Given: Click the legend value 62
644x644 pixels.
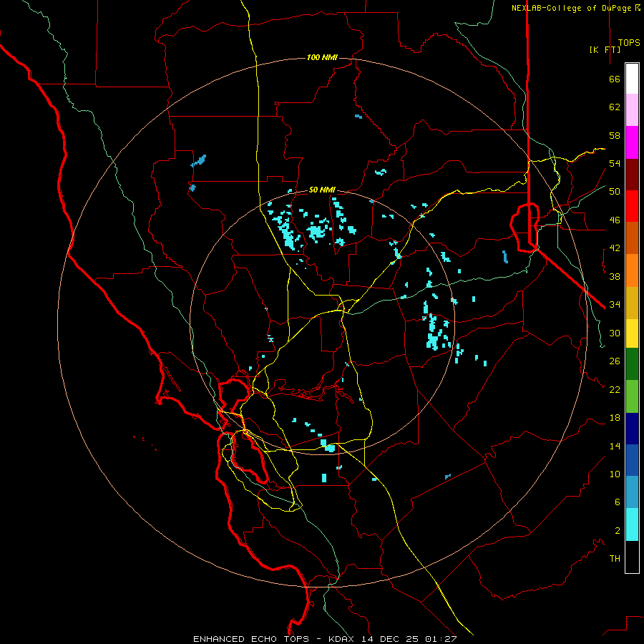Looking at the screenshot, I should [x=615, y=107].
